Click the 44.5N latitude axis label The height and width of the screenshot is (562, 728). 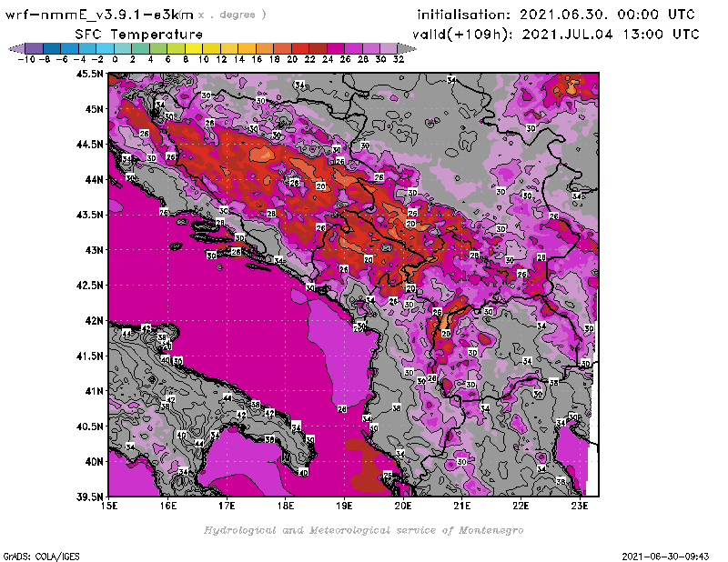coord(89,145)
